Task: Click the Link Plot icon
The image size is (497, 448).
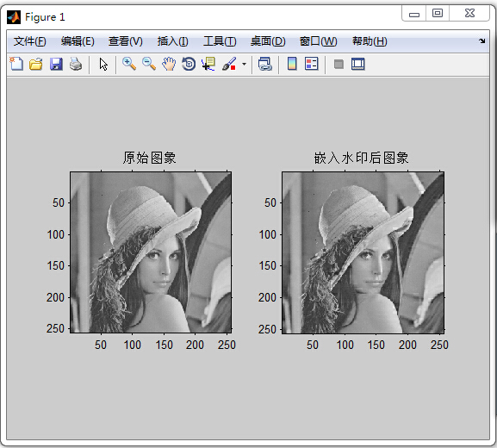Action: point(265,64)
